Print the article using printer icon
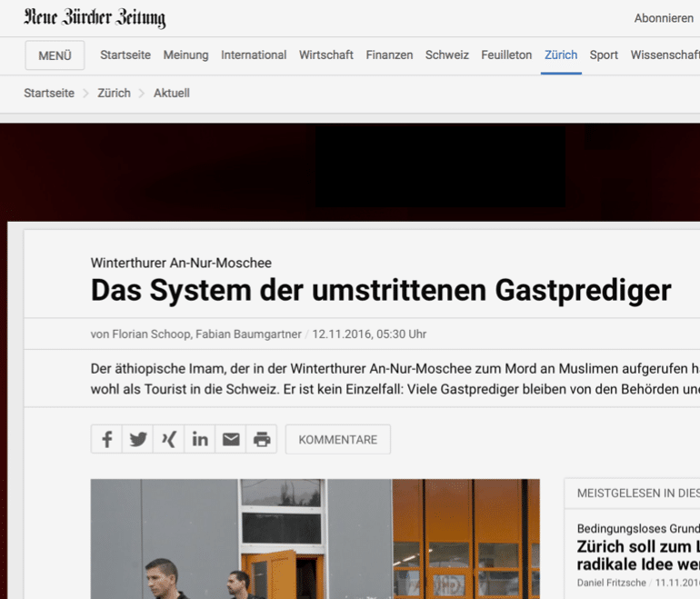 pyautogui.click(x=262, y=440)
